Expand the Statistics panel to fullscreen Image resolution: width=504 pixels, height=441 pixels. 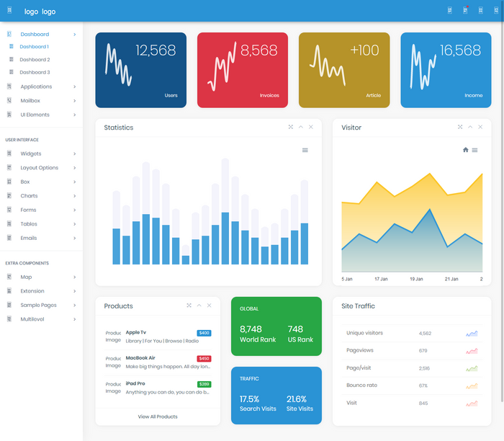(291, 127)
